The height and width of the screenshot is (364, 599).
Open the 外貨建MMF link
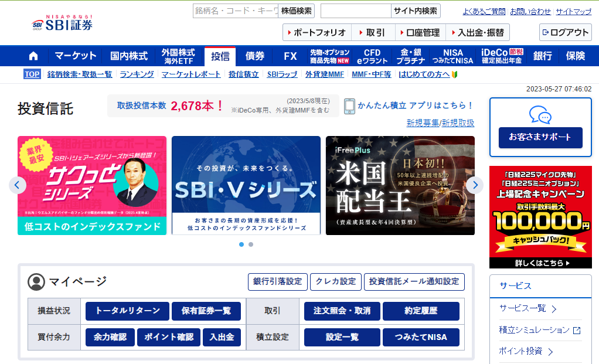tap(325, 74)
